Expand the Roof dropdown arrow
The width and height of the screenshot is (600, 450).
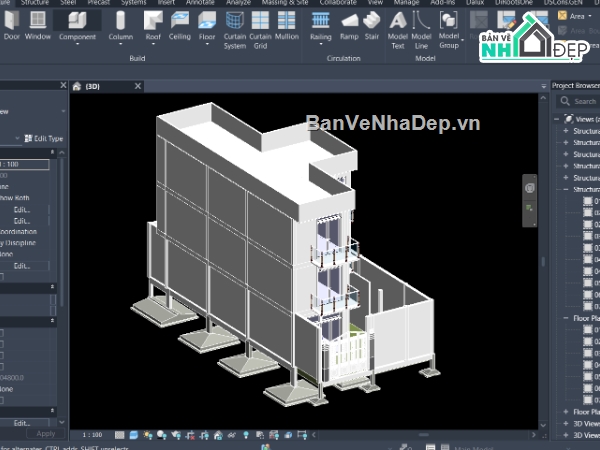tap(153, 44)
